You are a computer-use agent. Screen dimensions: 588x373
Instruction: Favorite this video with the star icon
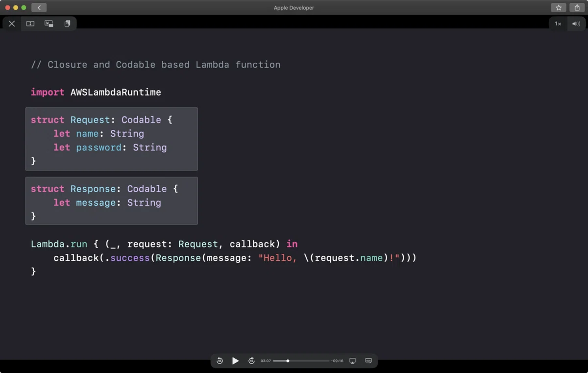[x=559, y=7]
